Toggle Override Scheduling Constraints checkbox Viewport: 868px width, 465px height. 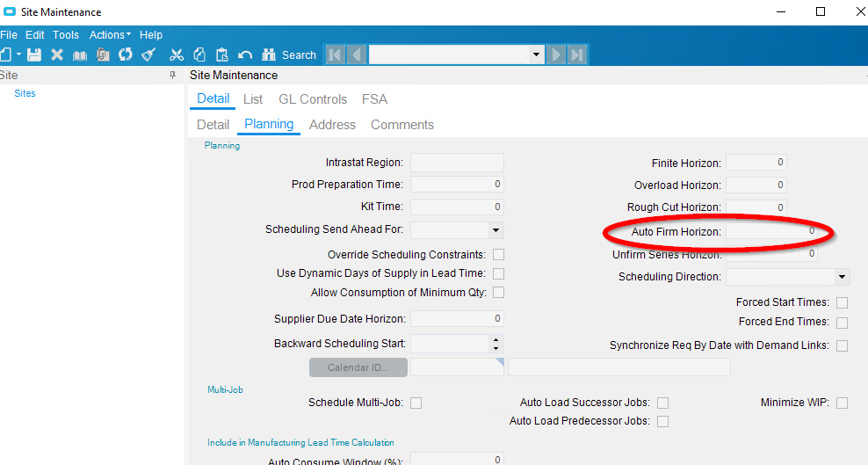pyautogui.click(x=499, y=255)
